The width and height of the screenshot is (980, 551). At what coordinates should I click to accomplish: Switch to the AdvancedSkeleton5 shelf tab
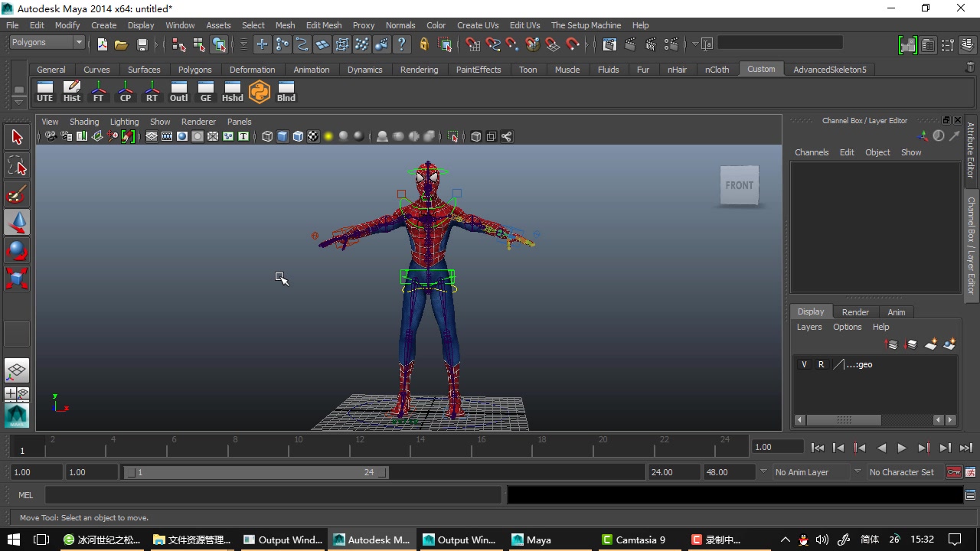[x=829, y=70]
